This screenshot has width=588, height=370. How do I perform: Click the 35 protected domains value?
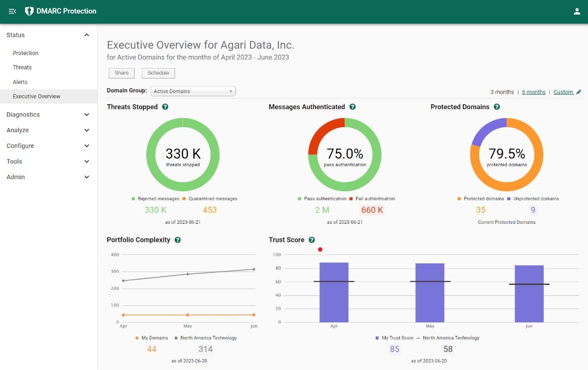(481, 210)
